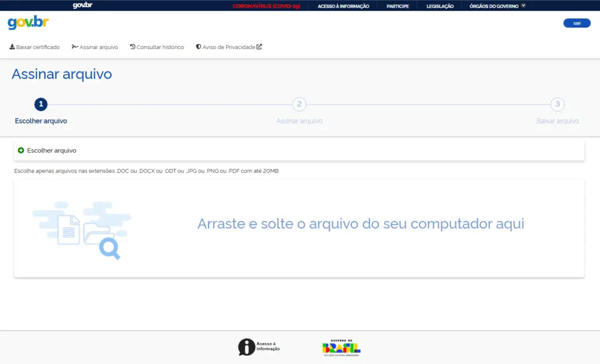
Task: Click the sair button
Action: [x=577, y=23]
